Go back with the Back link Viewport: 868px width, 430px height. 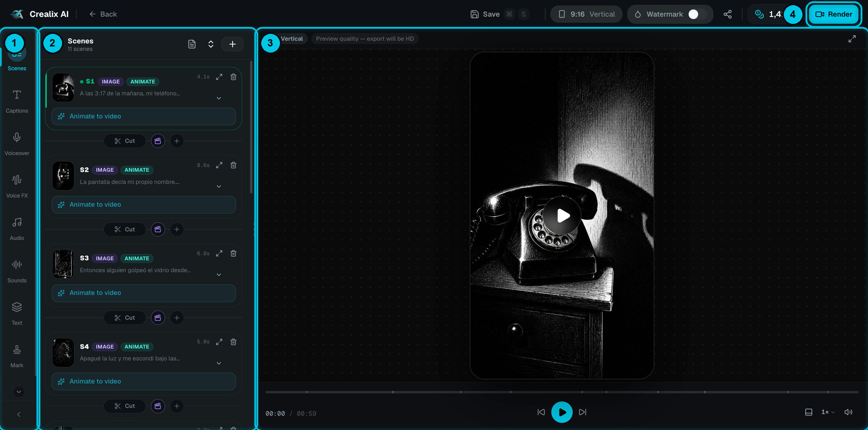point(103,14)
